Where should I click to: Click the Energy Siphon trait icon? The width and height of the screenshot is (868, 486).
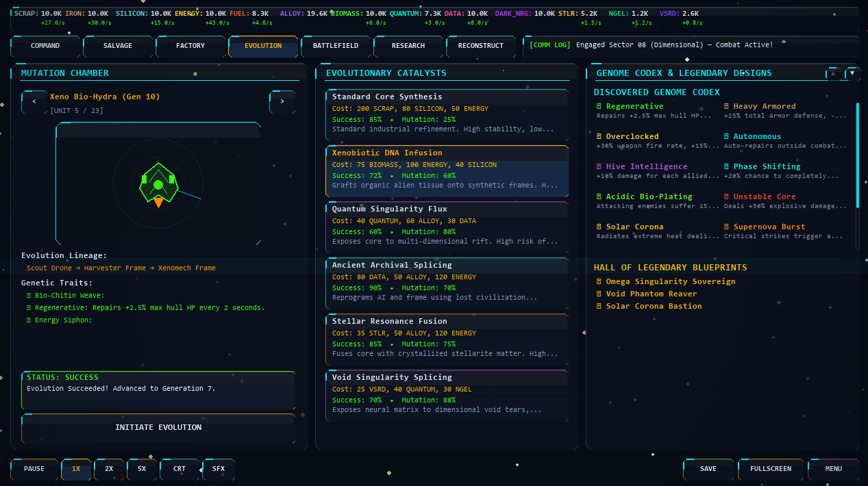[x=29, y=320]
